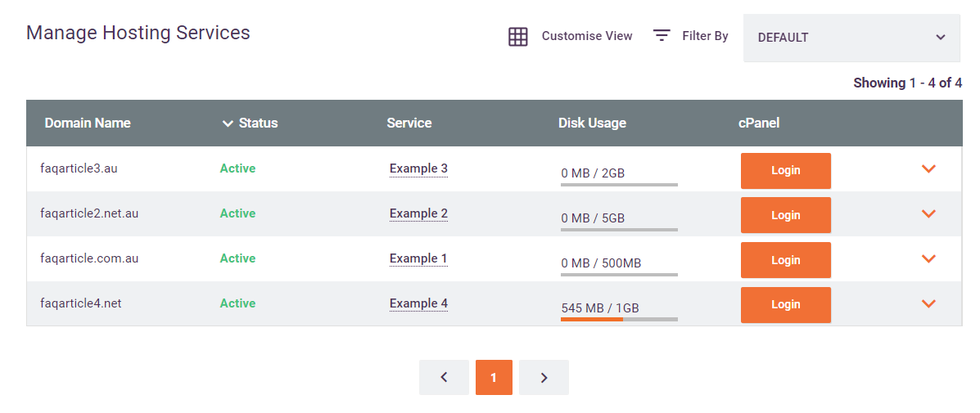Click the cPanel column header
The height and width of the screenshot is (413, 980).
click(759, 123)
